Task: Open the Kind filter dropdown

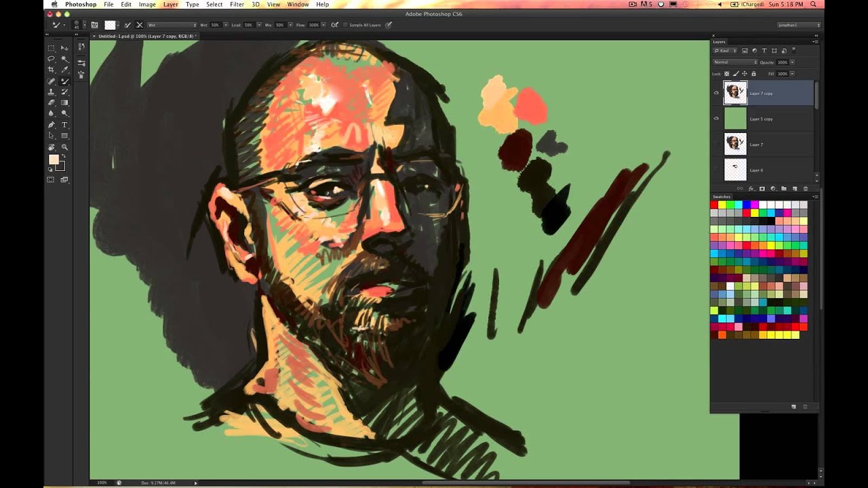Action: coord(725,51)
